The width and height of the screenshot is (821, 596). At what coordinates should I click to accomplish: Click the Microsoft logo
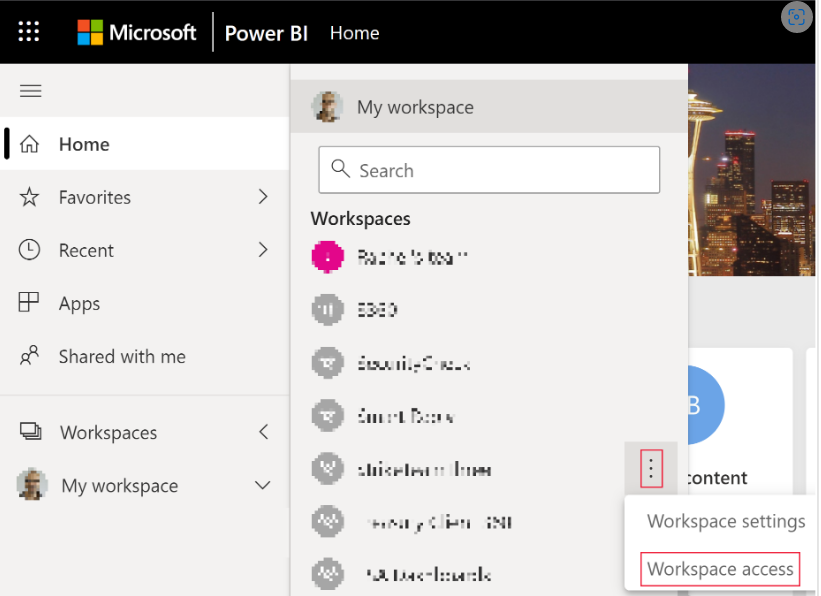[137, 32]
